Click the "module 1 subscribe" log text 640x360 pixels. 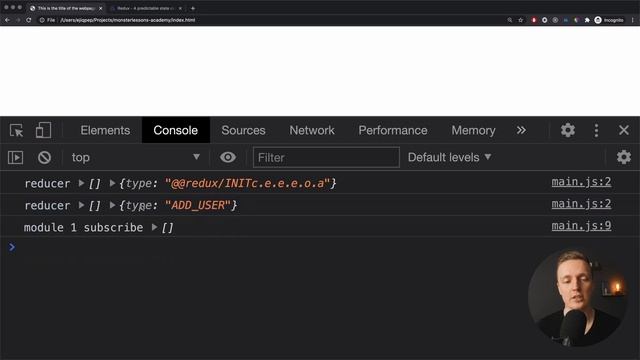tap(84, 227)
